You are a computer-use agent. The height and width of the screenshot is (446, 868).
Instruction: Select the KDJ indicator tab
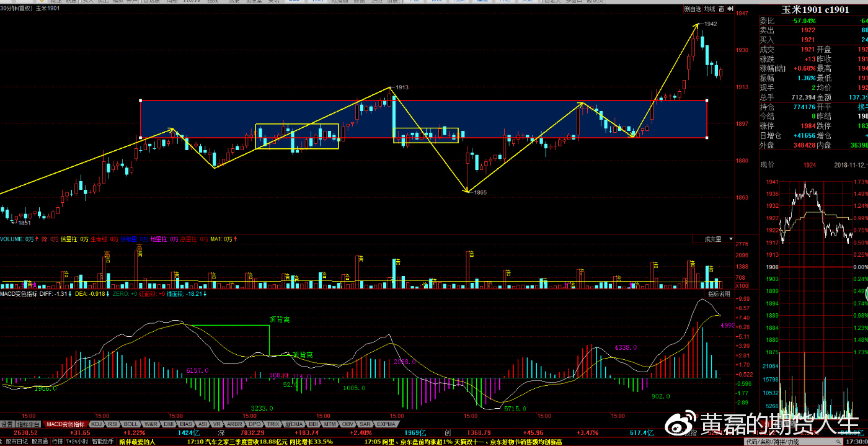(x=97, y=424)
